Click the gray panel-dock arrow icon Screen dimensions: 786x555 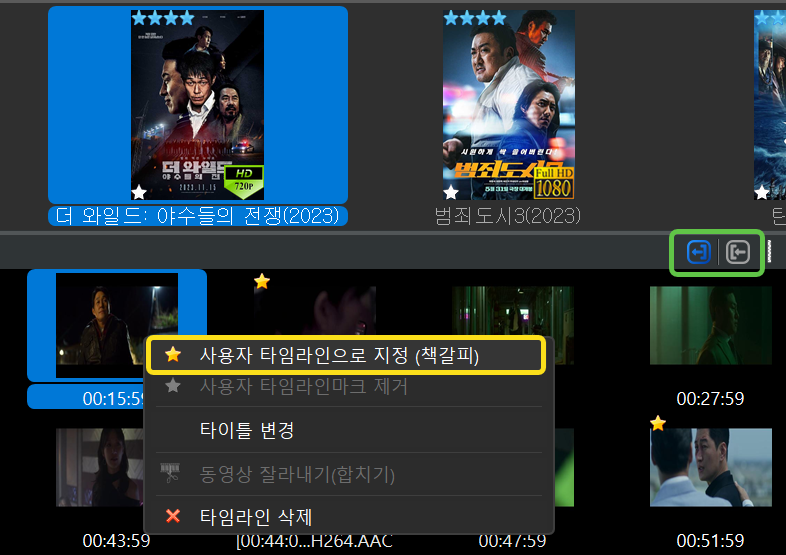point(738,252)
